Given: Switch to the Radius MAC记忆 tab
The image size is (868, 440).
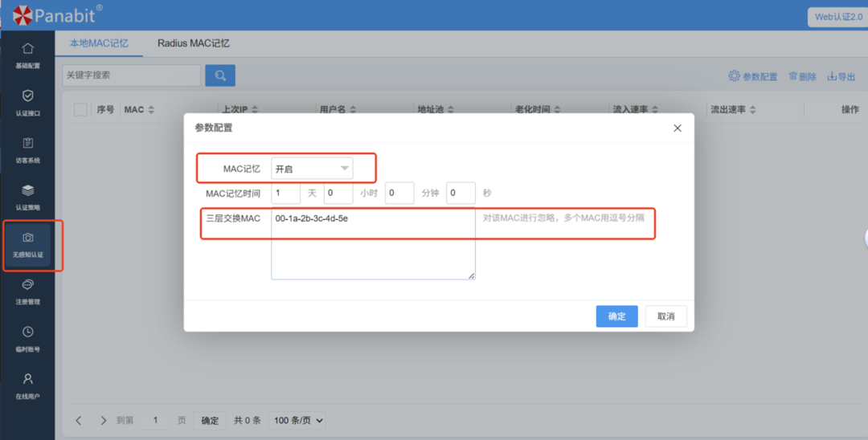Looking at the screenshot, I should click(x=194, y=43).
